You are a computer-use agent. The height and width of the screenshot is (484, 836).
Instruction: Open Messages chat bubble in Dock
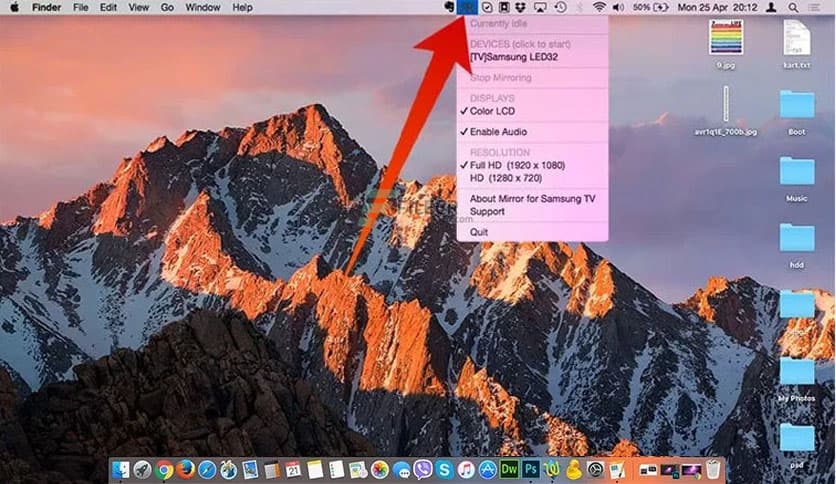coord(401,470)
